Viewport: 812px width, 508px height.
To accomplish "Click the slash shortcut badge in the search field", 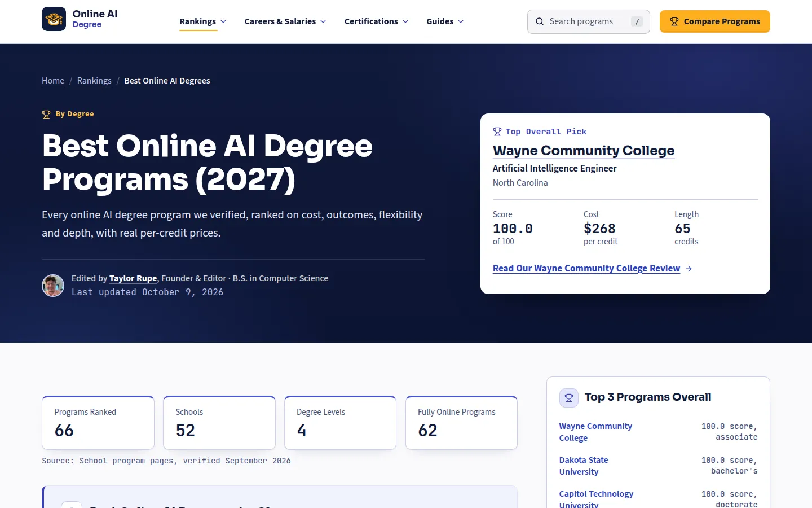I will [x=637, y=21].
